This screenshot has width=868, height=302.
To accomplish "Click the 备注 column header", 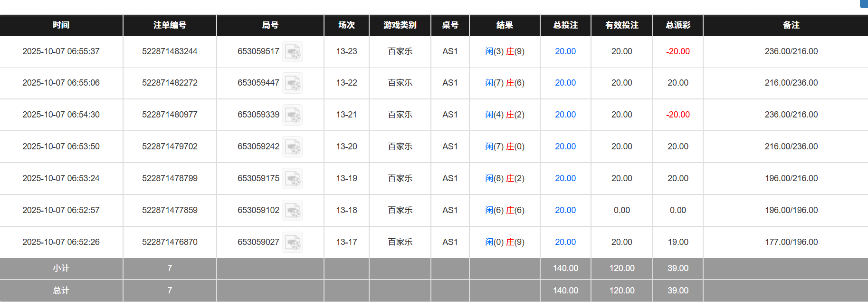I will [791, 25].
